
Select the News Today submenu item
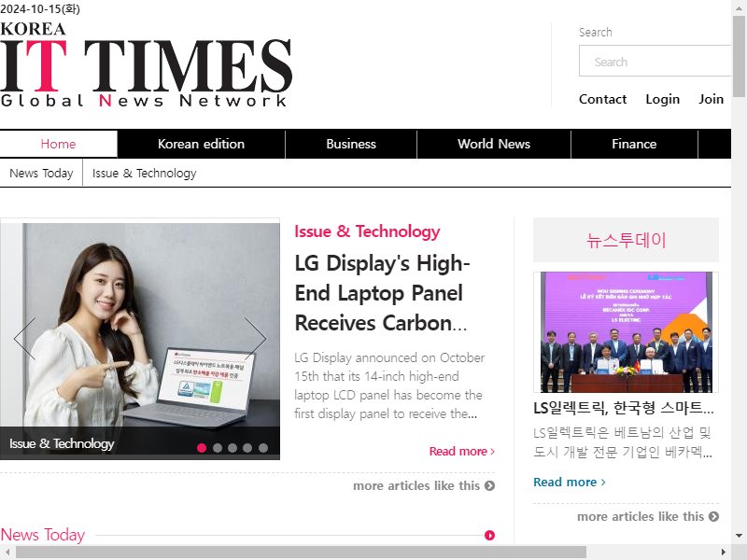coord(41,173)
